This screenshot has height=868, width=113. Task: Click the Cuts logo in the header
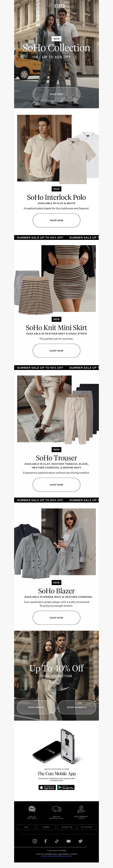tap(56, 6)
